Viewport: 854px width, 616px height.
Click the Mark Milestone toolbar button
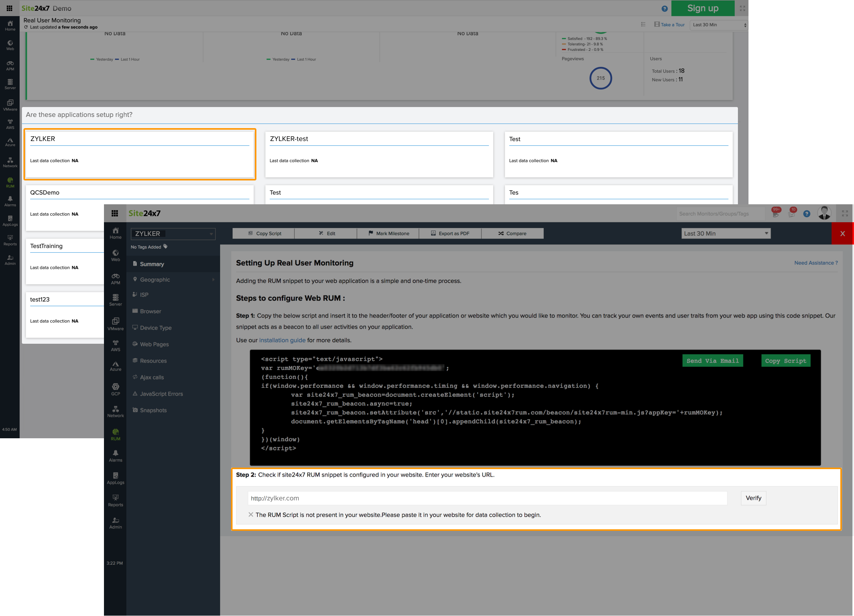388,234
